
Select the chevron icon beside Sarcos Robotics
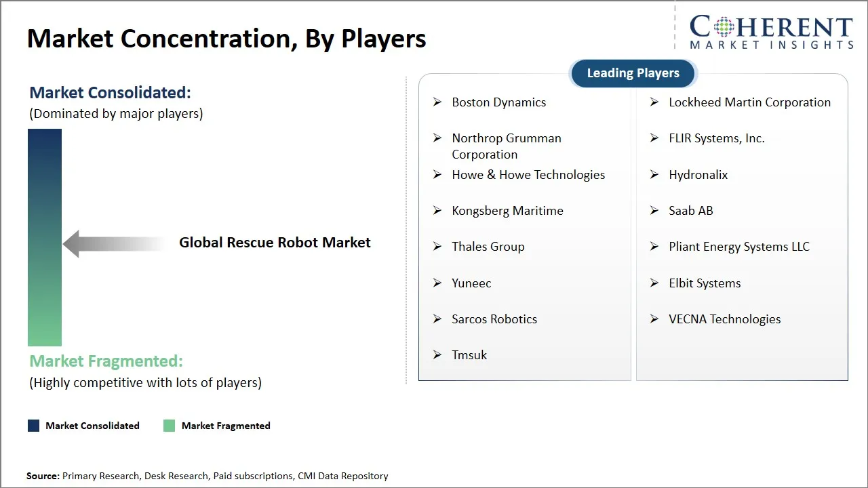(x=437, y=319)
